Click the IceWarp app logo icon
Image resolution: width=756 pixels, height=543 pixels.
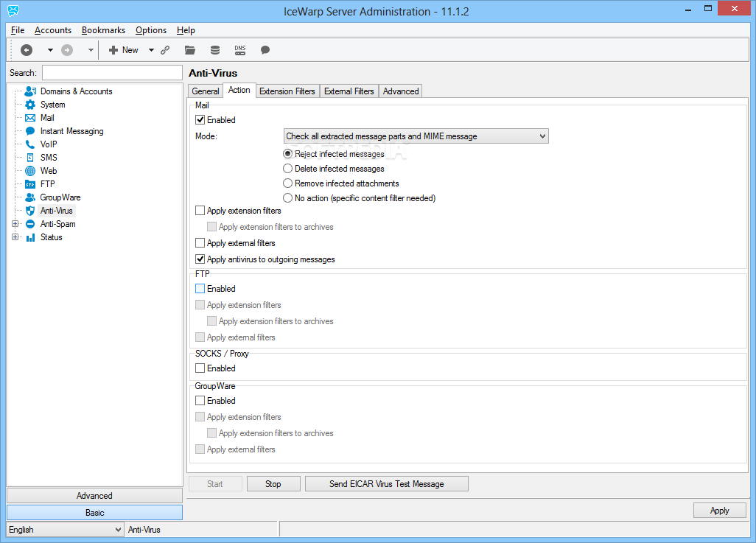click(x=13, y=10)
